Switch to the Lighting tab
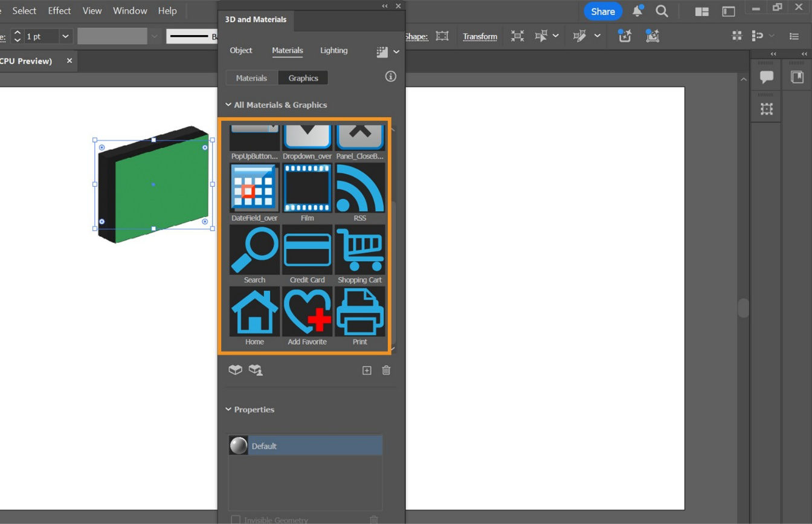Image resolution: width=812 pixels, height=524 pixels. pyautogui.click(x=333, y=50)
